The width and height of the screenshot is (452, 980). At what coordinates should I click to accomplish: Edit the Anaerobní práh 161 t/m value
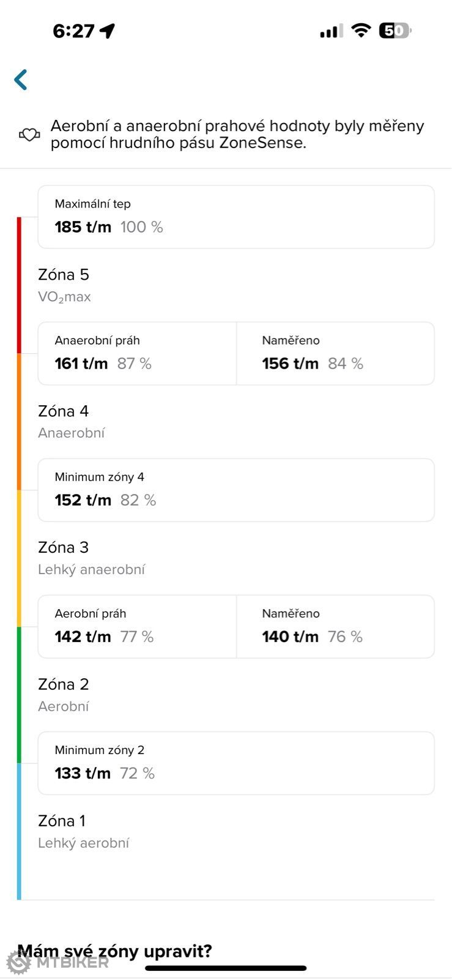[138, 354]
